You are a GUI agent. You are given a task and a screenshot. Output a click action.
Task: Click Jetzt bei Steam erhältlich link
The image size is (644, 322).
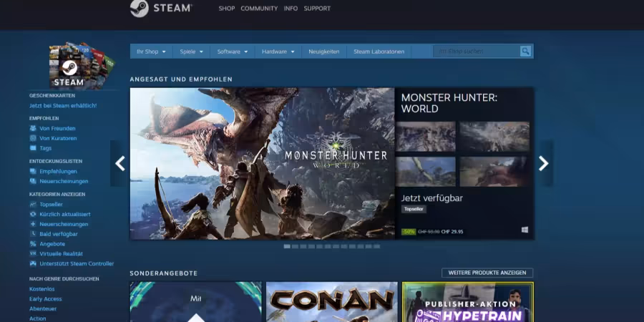click(63, 106)
